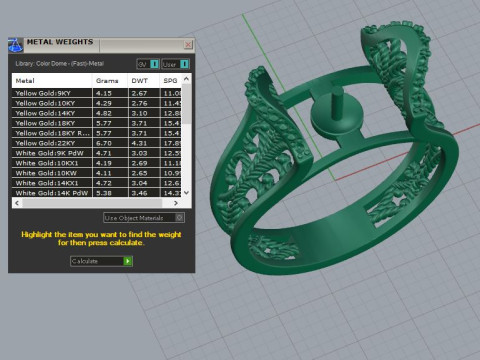The image size is (480, 360).
Task: Sort by the Grams column header
Action: coord(110,81)
